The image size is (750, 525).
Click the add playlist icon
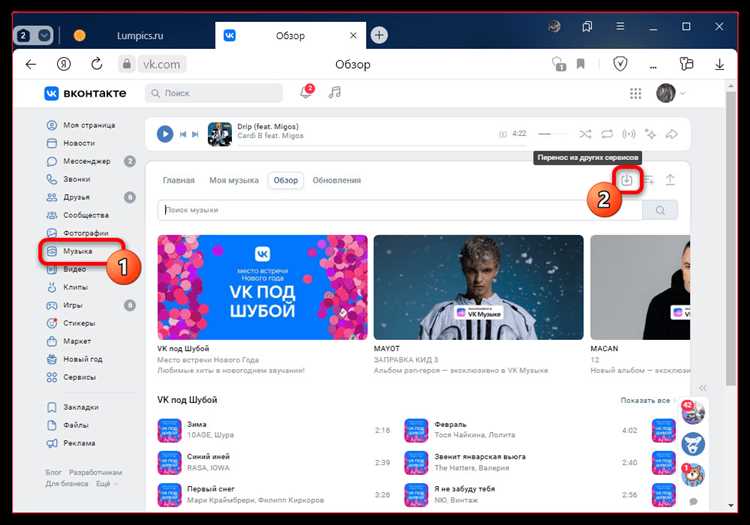point(648,180)
